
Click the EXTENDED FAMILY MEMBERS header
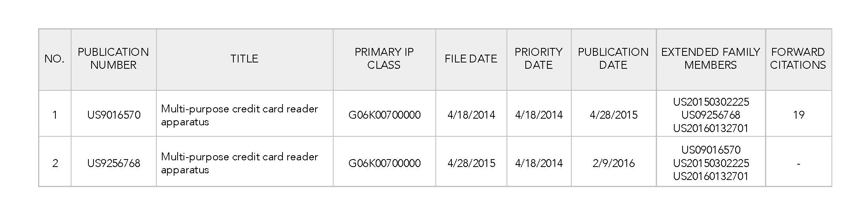710,59
